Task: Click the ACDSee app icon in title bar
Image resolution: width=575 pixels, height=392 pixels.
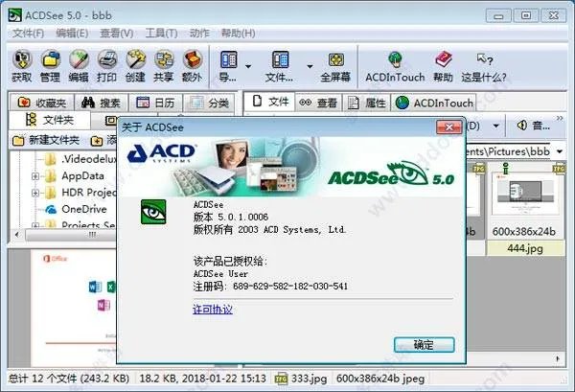Action: pyautogui.click(x=15, y=15)
